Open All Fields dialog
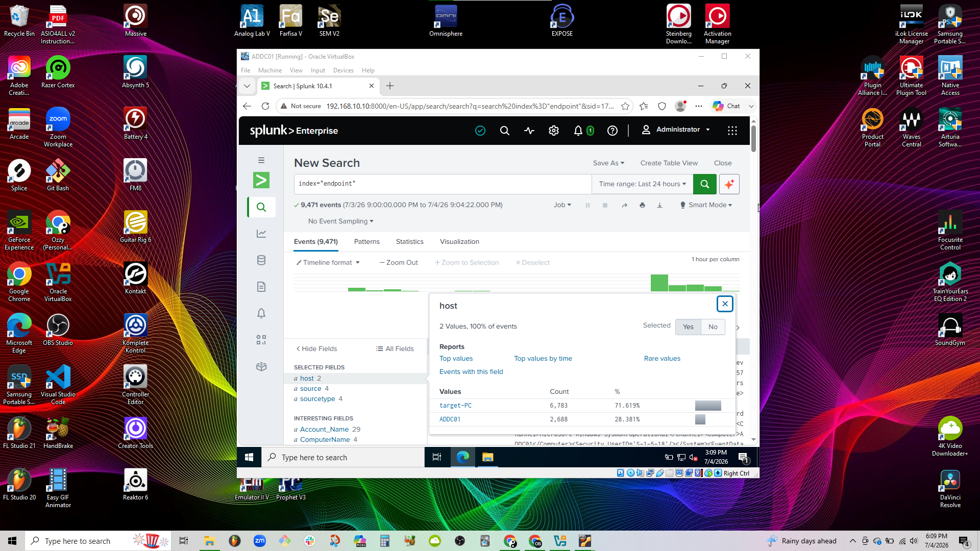980x551 pixels. (x=395, y=349)
